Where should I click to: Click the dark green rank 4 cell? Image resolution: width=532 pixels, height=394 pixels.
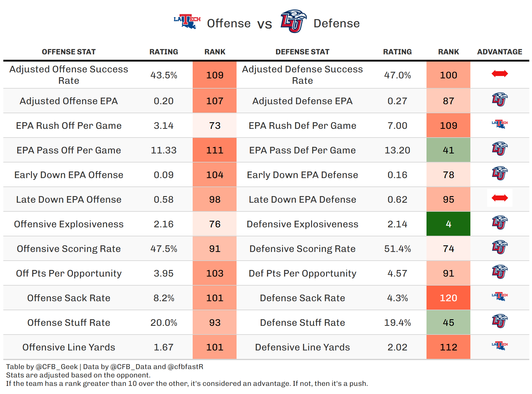[x=448, y=224]
